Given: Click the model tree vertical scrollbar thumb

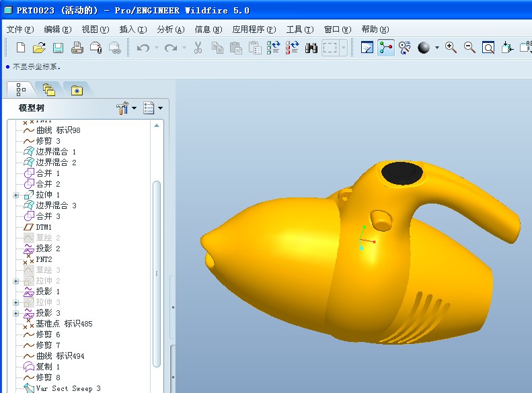Looking at the screenshot, I should click(157, 273).
